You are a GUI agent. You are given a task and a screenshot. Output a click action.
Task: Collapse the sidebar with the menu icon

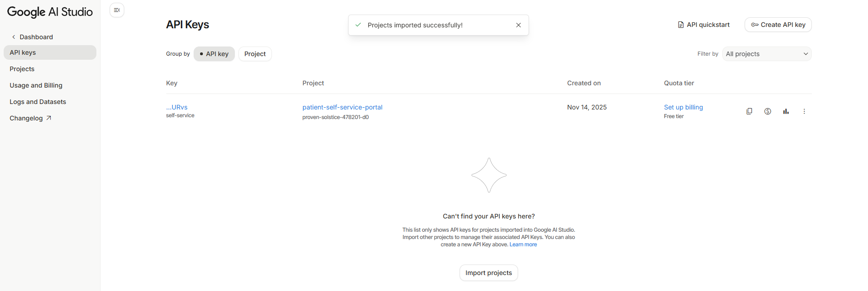(116, 10)
